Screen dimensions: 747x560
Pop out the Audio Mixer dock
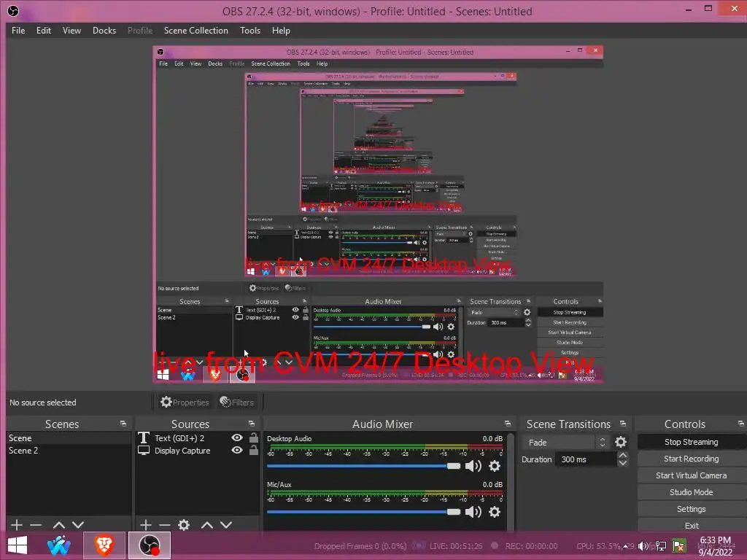508,424
